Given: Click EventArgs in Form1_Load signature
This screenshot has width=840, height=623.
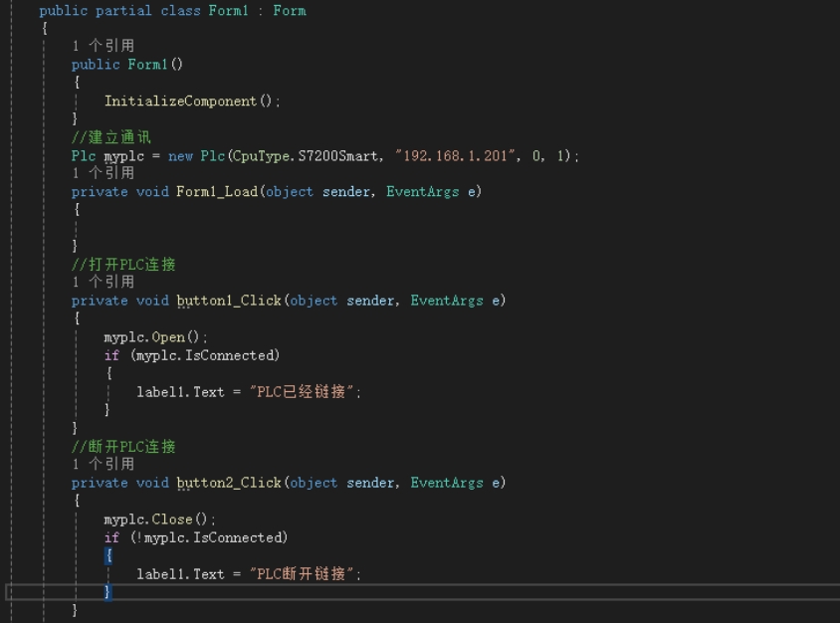Looking at the screenshot, I should coord(423,191).
